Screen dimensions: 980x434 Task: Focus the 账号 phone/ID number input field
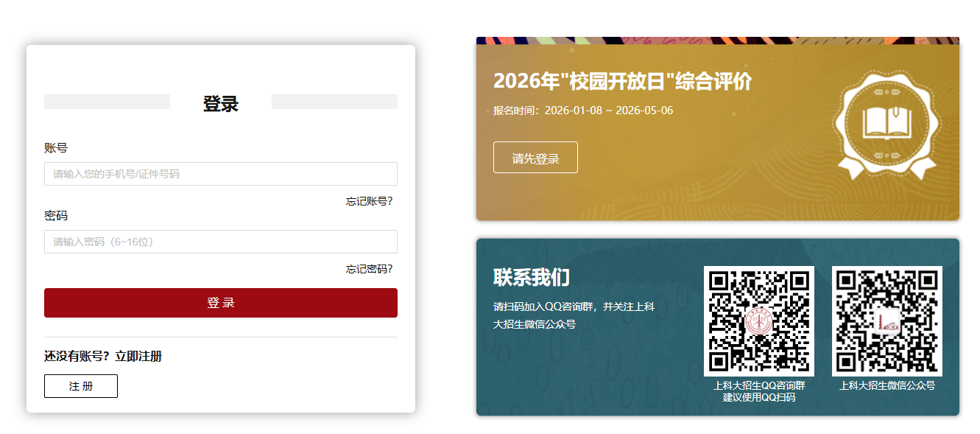(x=221, y=174)
